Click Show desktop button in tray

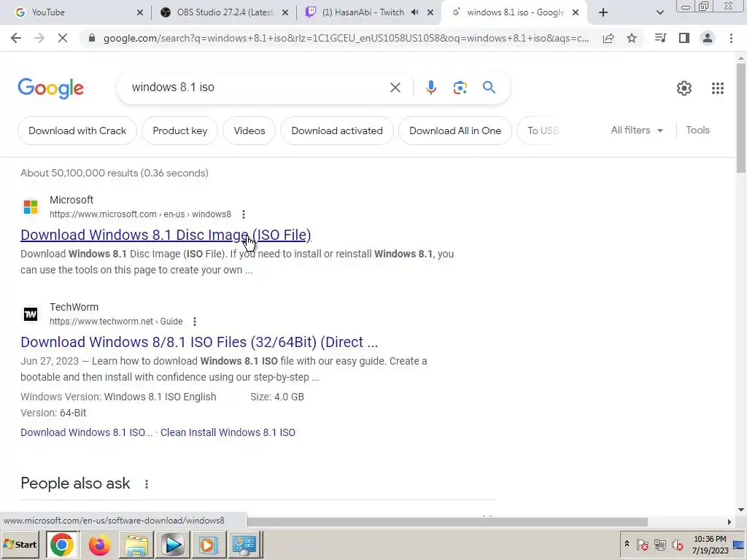coord(739,544)
